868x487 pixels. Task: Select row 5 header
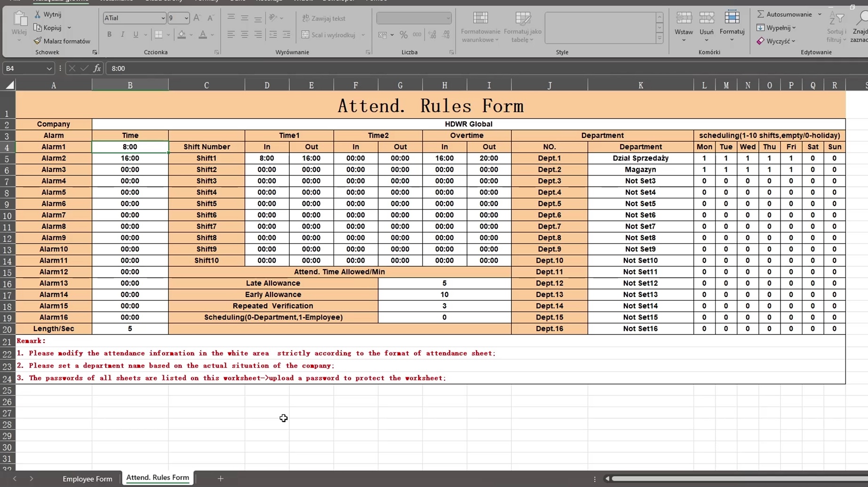[x=8, y=159]
